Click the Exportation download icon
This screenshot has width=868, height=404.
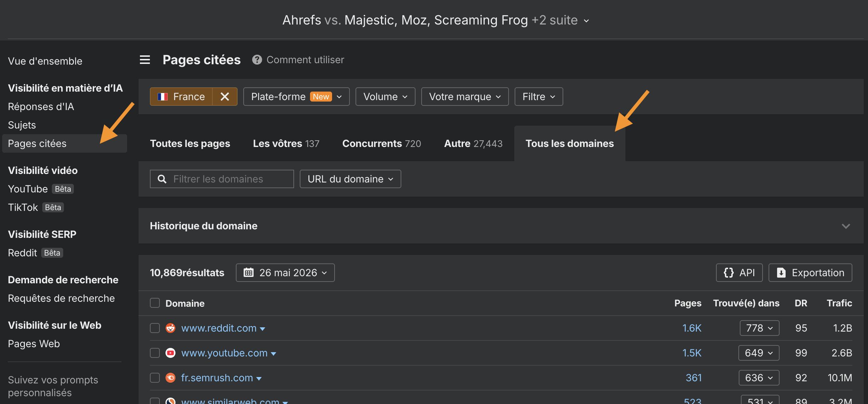click(781, 273)
